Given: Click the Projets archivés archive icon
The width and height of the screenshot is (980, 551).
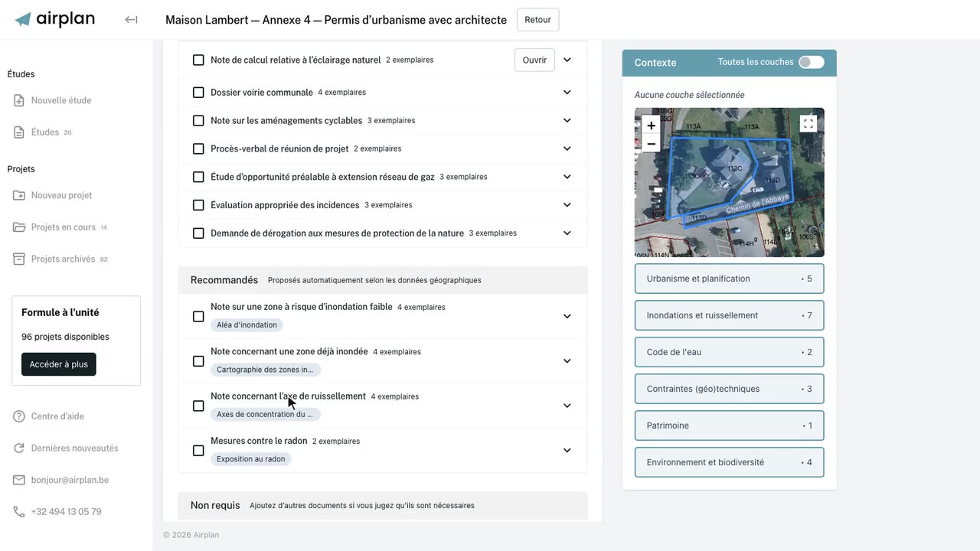Looking at the screenshot, I should pyautogui.click(x=19, y=259).
